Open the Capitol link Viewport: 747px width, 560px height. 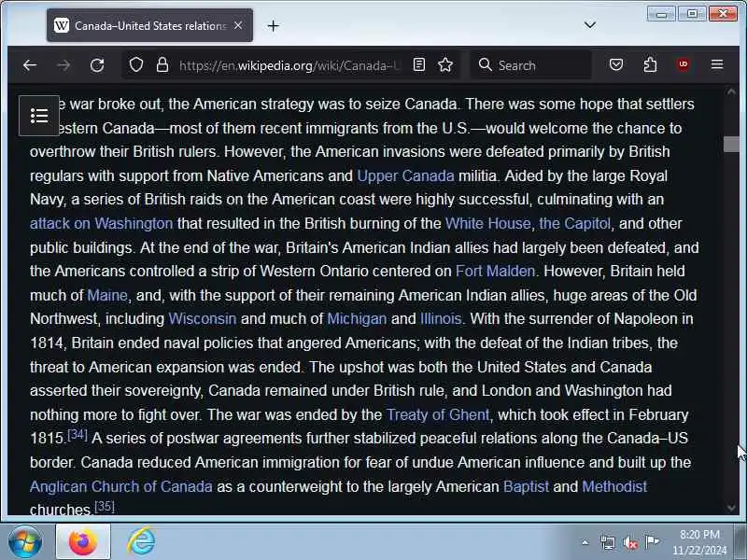(x=574, y=223)
